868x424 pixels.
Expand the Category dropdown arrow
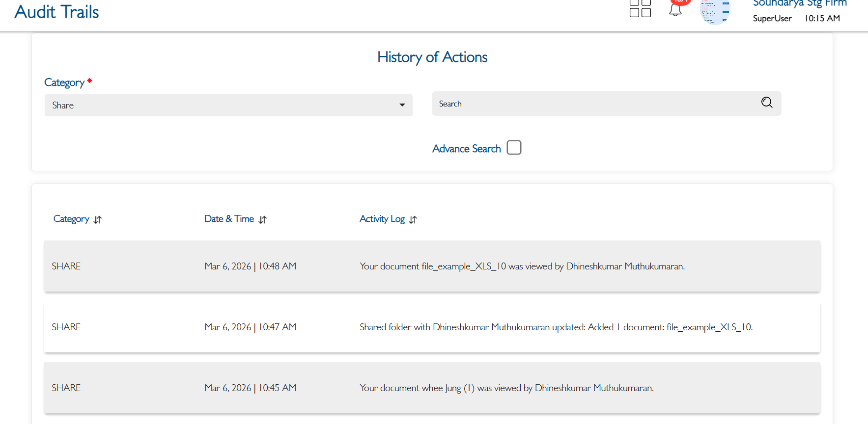pos(402,105)
